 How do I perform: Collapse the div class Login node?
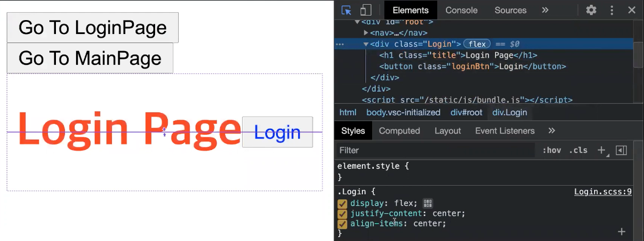tap(366, 44)
